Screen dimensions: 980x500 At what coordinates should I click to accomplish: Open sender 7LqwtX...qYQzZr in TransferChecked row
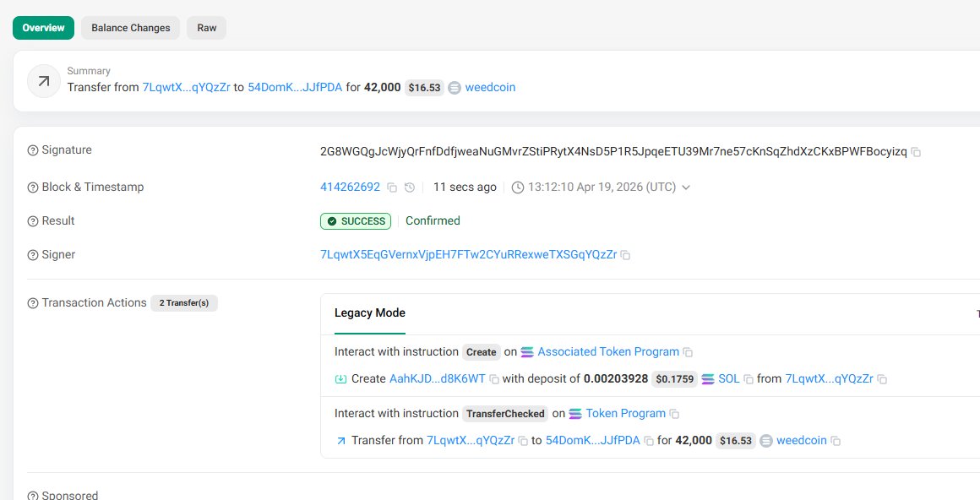(x=471, y=441)
